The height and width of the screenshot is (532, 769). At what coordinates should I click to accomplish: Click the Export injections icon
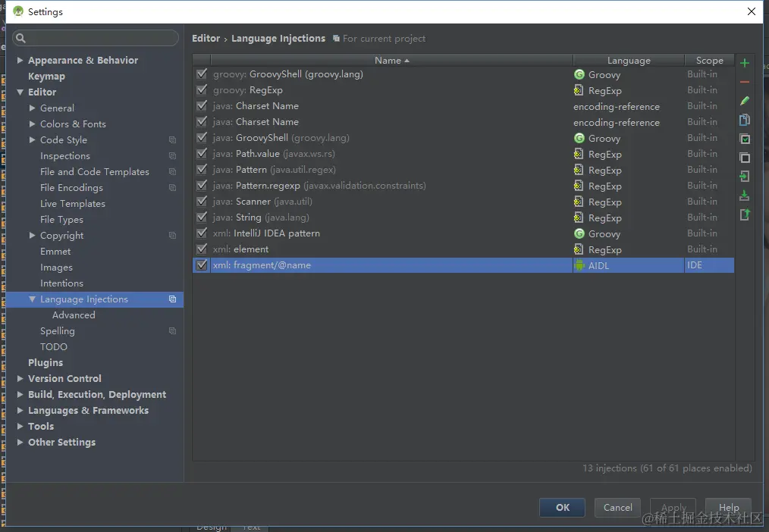coord(745,214)
